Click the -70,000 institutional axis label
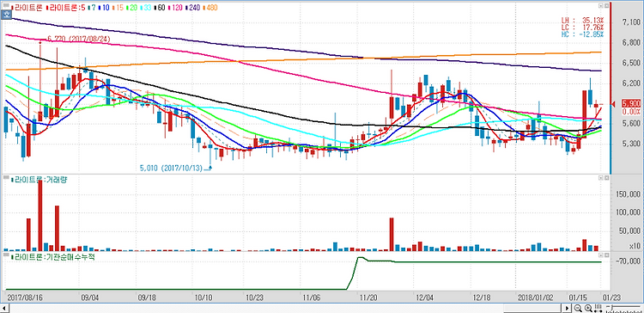The height and width of the screenshot is (313, 644). point(629,261)
